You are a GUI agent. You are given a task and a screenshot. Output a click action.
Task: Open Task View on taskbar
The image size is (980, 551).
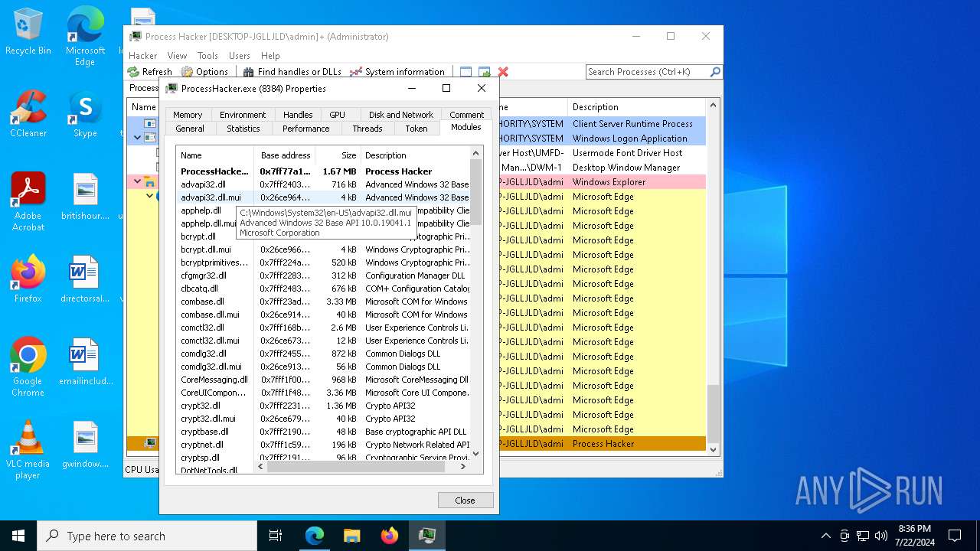[276, 536]
